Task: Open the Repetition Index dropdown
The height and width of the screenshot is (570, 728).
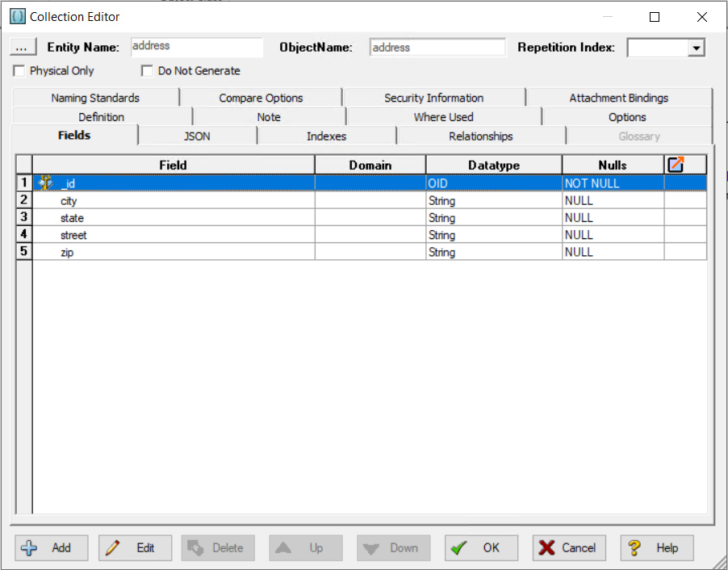Action: point(696,48)
